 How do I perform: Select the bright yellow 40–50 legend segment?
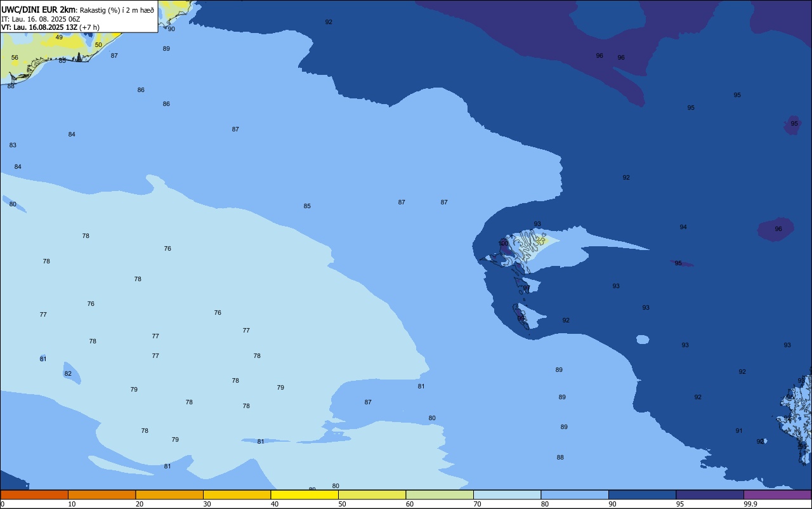click(x=304, y=494)
